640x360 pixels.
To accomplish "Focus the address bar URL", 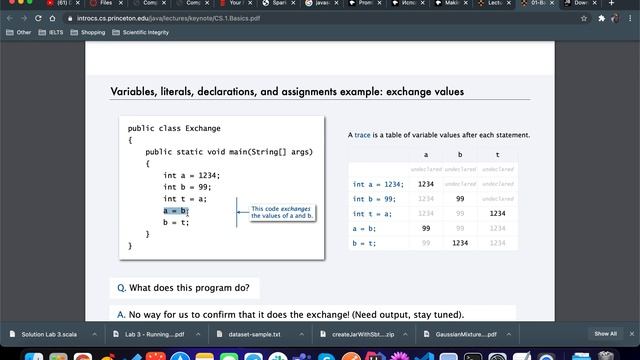I will click(x=168, y=18).
